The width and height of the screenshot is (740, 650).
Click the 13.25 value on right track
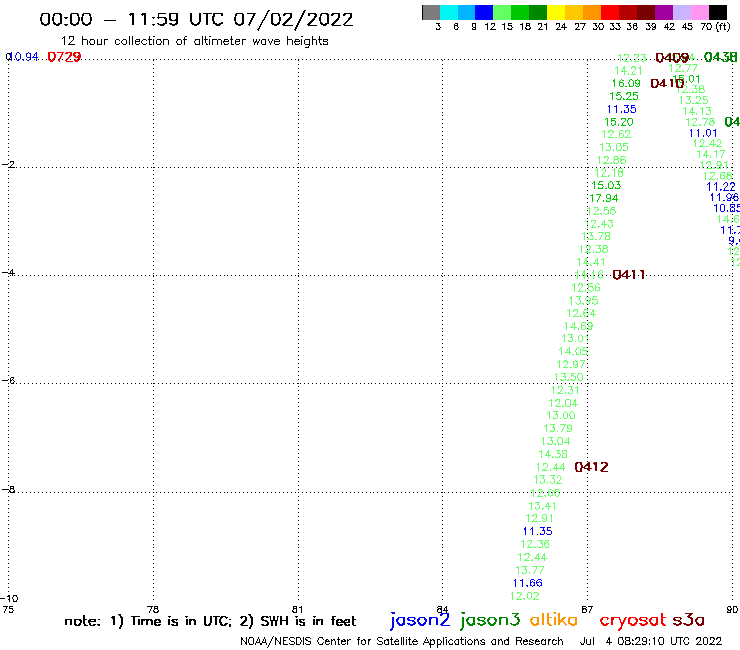(x=693, y=100)
